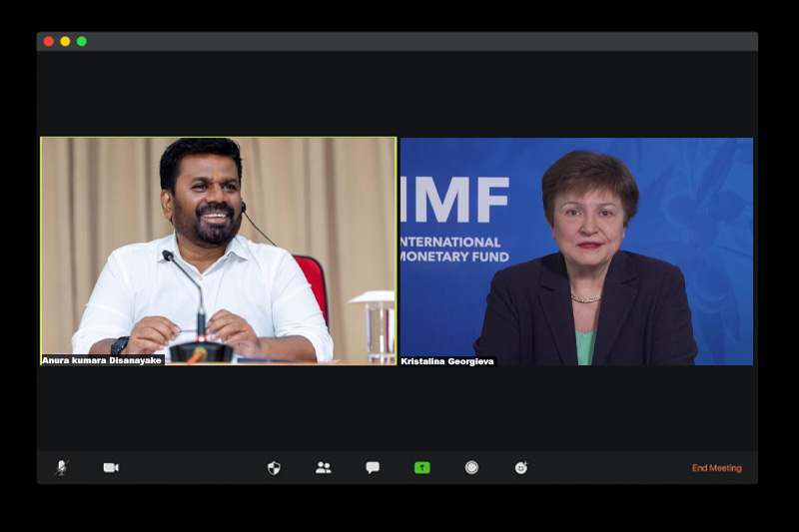
Task: Start recording with the Record icon
Action: 471,467
